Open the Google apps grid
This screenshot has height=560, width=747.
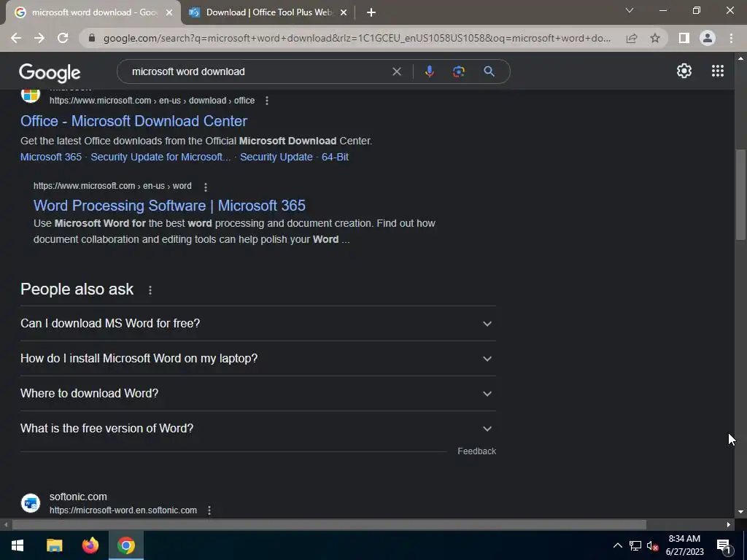point(718,71)
